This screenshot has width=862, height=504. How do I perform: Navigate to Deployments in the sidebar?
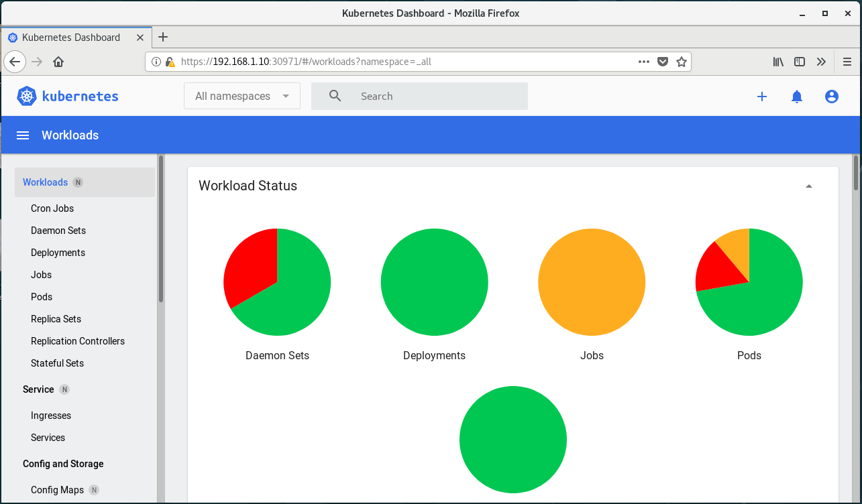[x=58, y=253]
